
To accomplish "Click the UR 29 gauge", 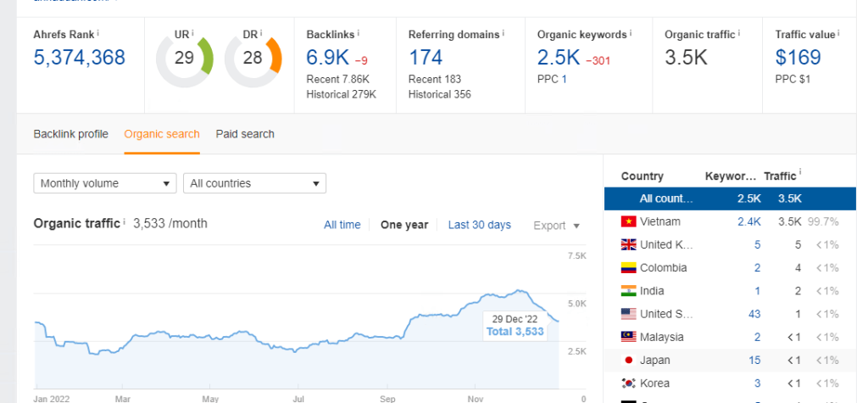I will point(184,59).
